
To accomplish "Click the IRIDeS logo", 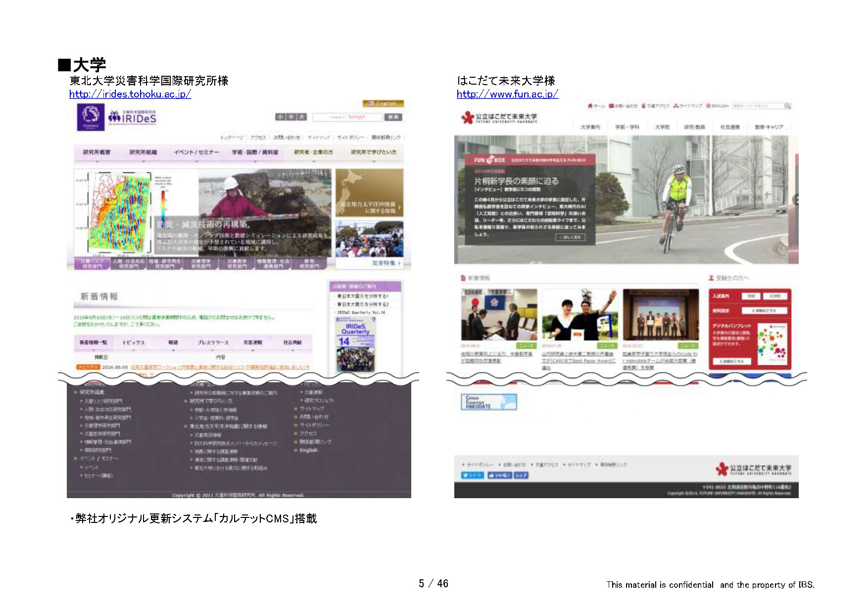I will pos(133,117).
